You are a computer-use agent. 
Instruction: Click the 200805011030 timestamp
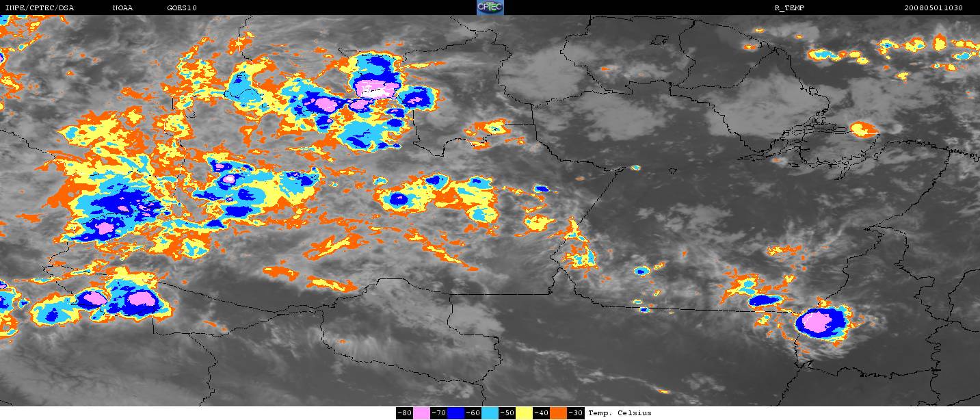click(x=933, y=8)
